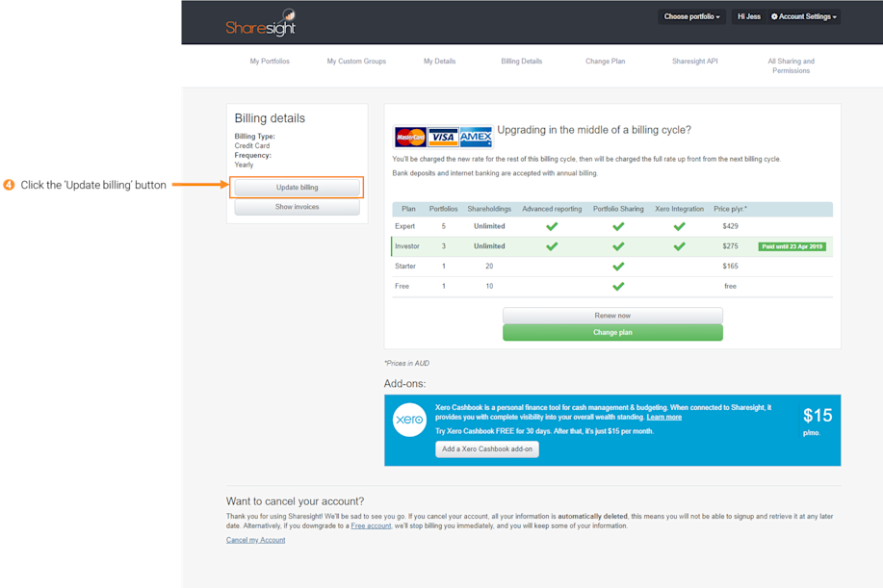The height and width of the screenshot is (588, 883).
Task: Click the Hi Jess button
Action: 749,17
